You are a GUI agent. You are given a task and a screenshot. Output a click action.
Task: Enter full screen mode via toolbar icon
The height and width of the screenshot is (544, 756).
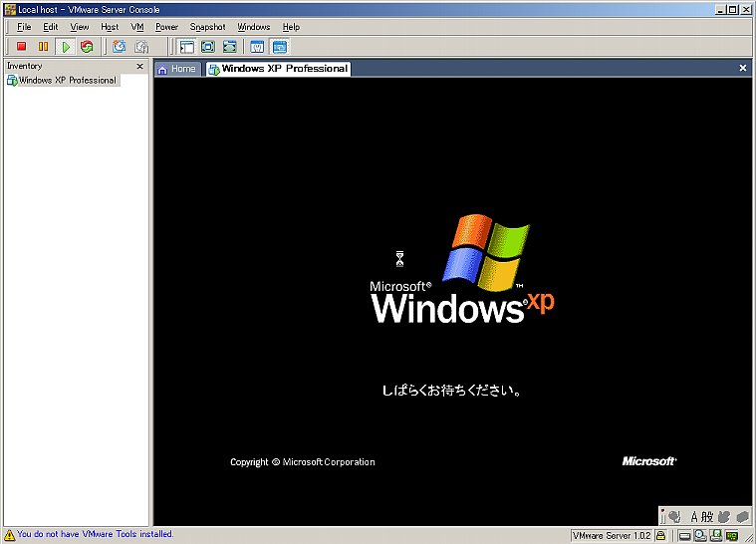click(208, 46)
